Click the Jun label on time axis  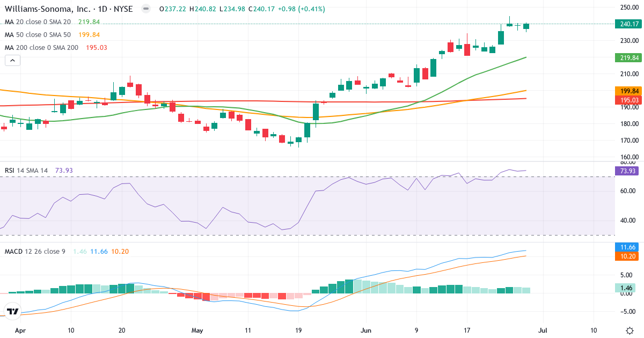[x=366, y=330]
